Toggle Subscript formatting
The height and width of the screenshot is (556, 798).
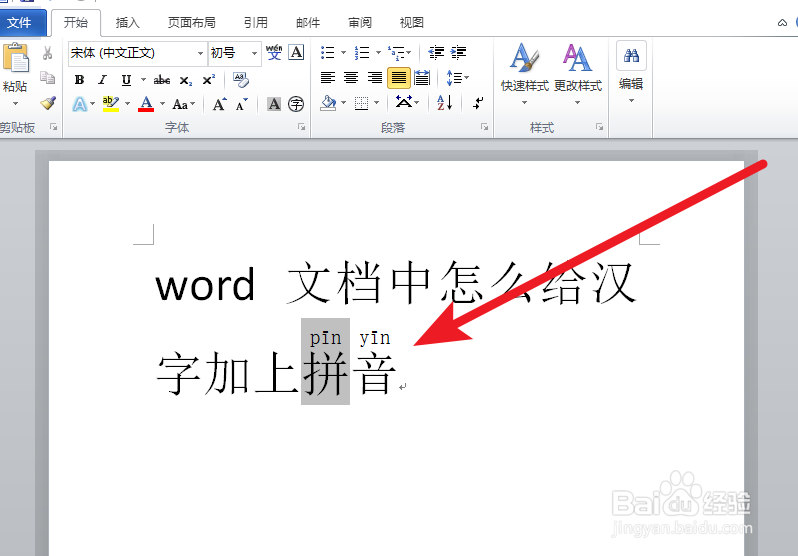[186, 80]
